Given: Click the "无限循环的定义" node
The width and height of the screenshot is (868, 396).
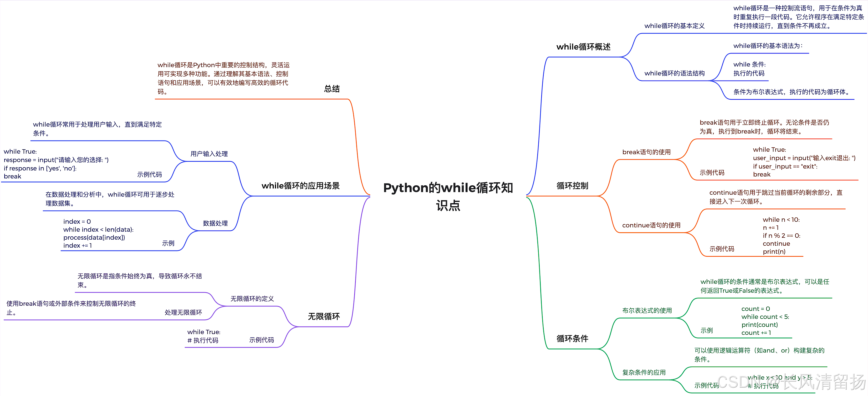Looking at the screenshot, I should [252, 299].
